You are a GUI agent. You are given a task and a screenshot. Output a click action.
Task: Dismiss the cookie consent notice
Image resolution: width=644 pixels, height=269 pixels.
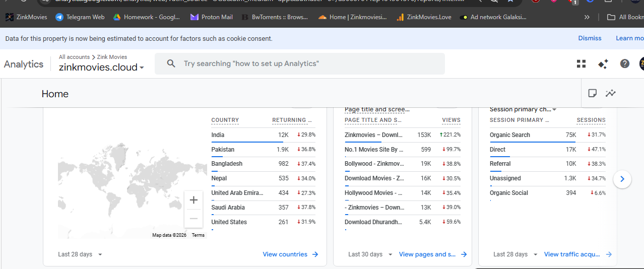pyautogui.click(x=590, y=38)
